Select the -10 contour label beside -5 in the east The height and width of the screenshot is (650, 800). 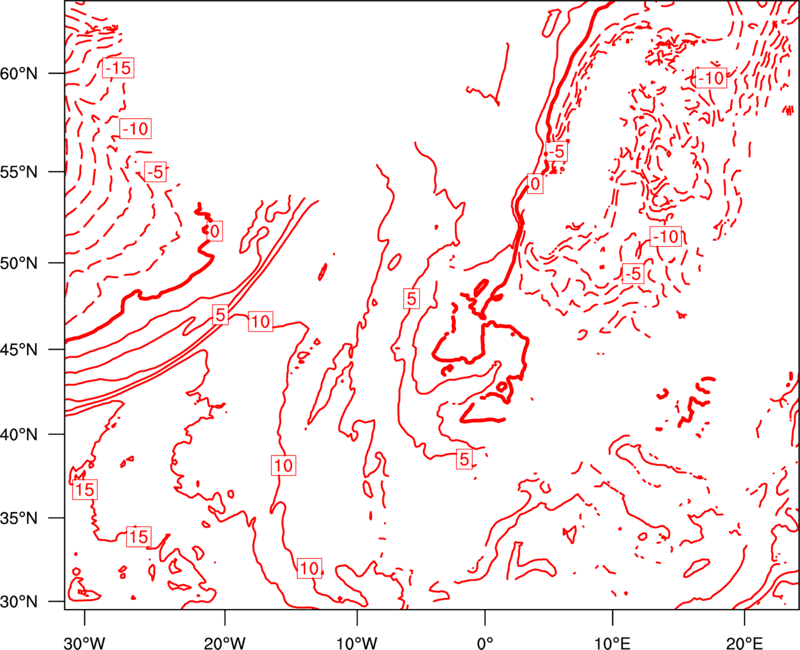coord(666,237)
